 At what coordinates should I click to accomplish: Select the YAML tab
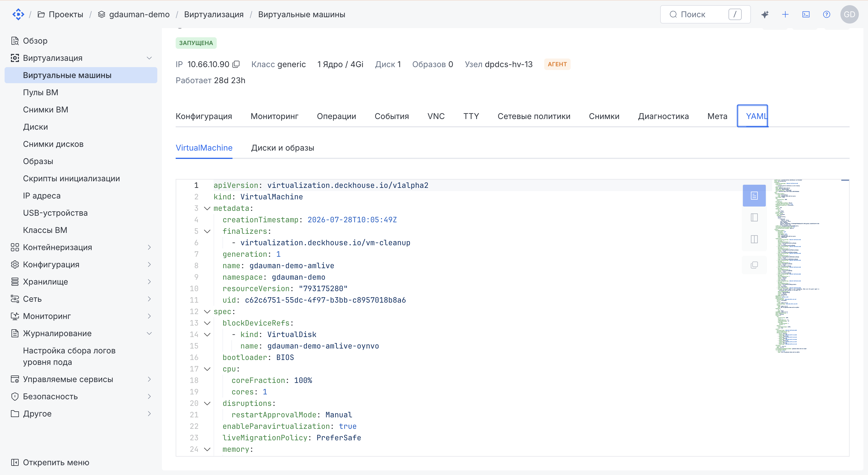[753, 116]
